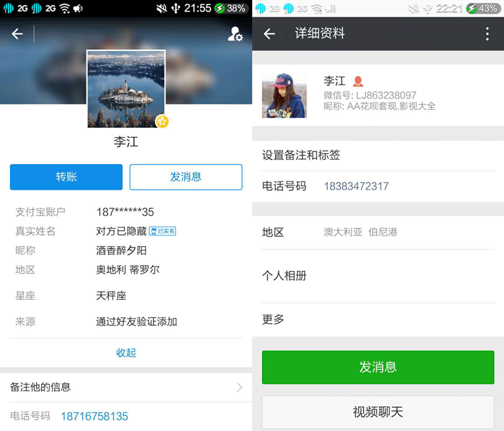Tap the source 通过好友验证添加
The width and height of the screenshot is (504, 431).
136,321
